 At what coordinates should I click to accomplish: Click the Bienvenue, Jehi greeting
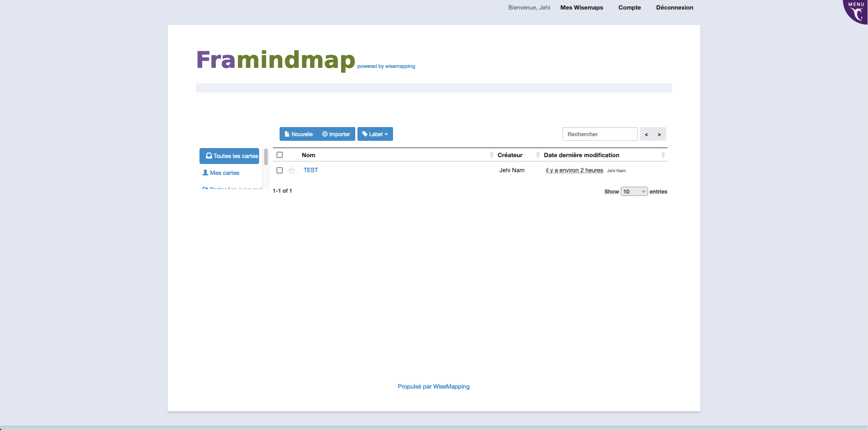[x=529, y=8]
